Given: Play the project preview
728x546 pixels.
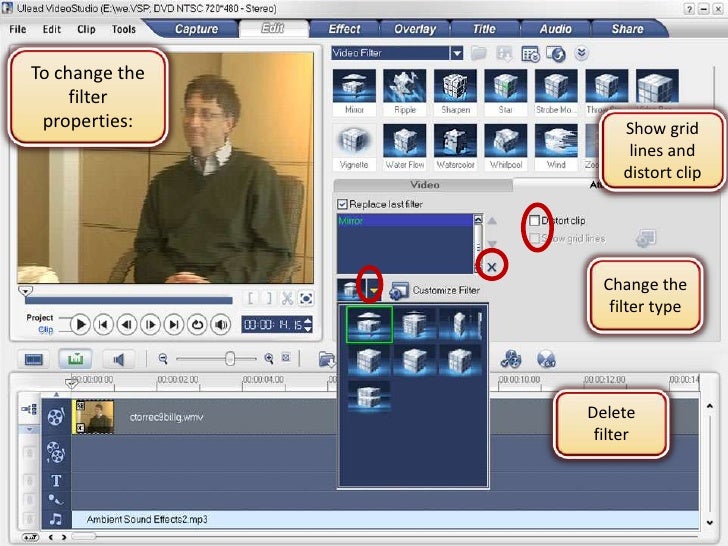Looking at the screenshot, I should pos(80,324).
